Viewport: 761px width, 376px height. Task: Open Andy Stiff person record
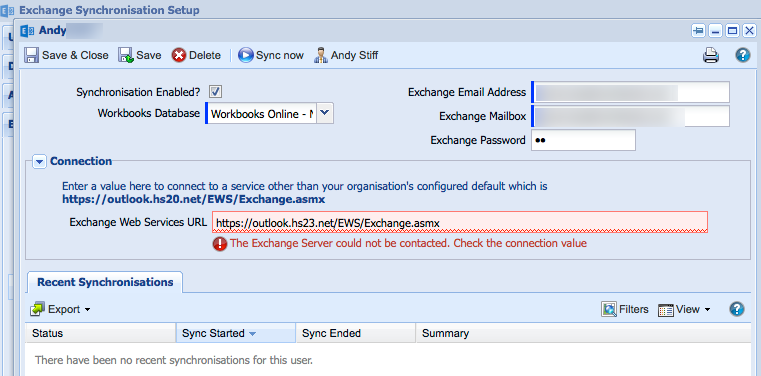[x=346, y=55]
